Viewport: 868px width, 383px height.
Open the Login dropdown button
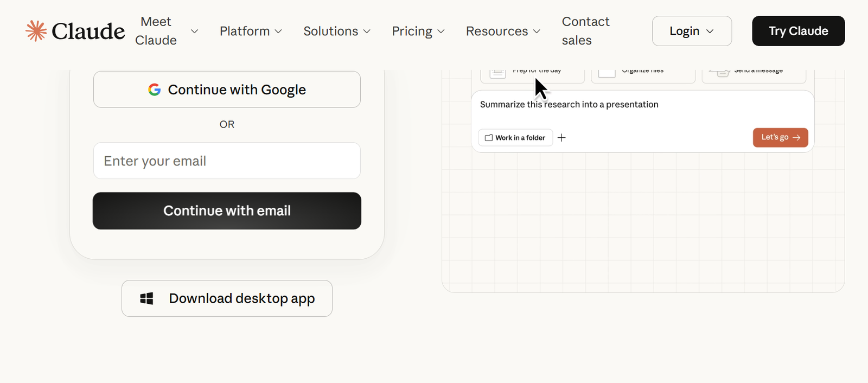click(x=692, y=31)
